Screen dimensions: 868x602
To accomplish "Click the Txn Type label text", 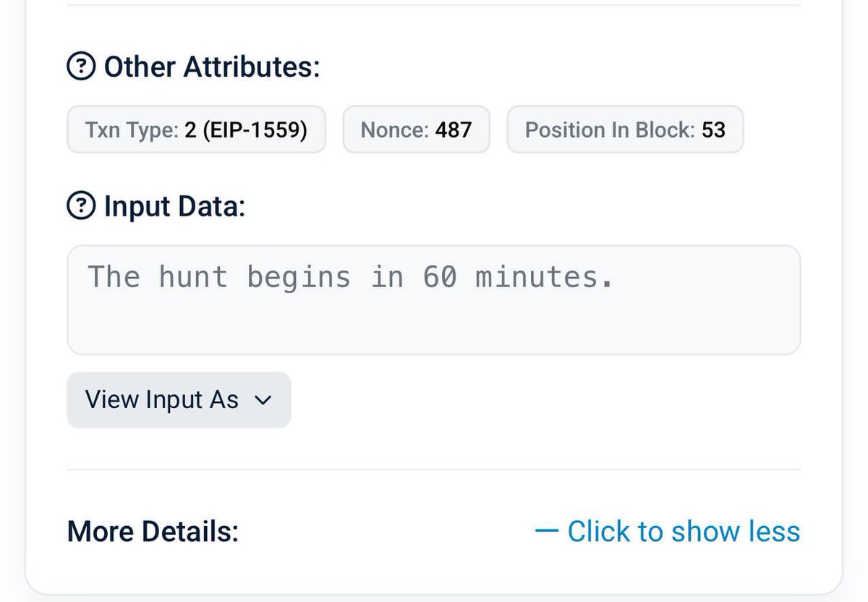I will click(132, 130).
